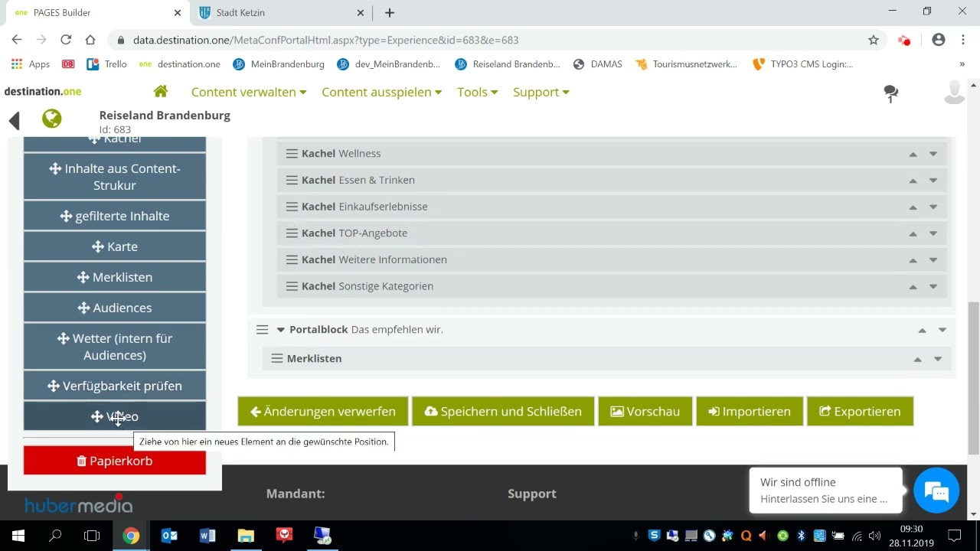This screenshot has height=551, width=980.
Task: Open the Trello bookmark
Action: click(106, 64)
